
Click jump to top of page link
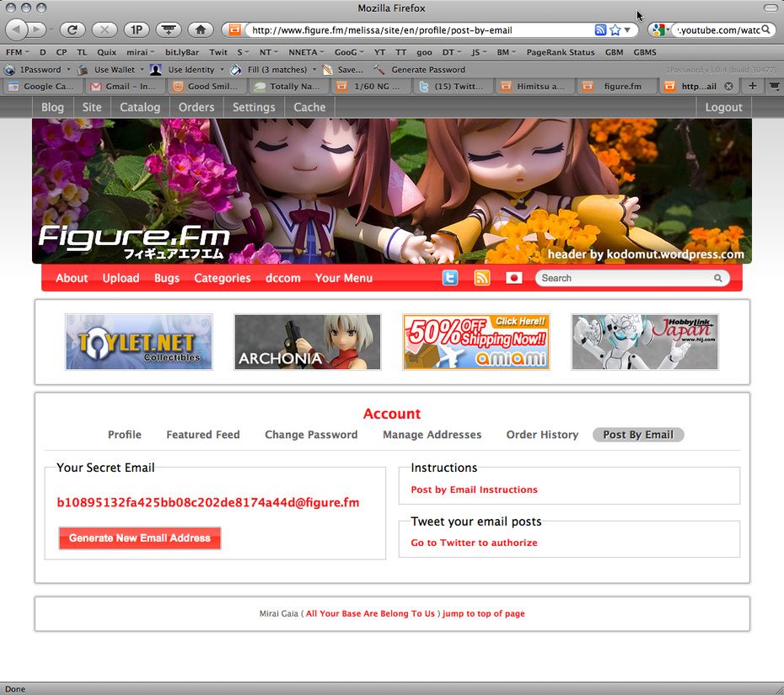click(x=484, y=613)
